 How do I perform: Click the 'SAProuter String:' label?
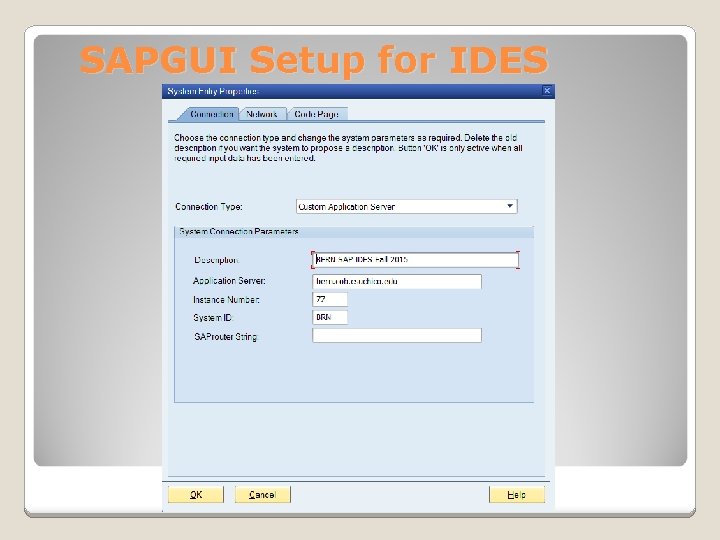click(226, 337)
